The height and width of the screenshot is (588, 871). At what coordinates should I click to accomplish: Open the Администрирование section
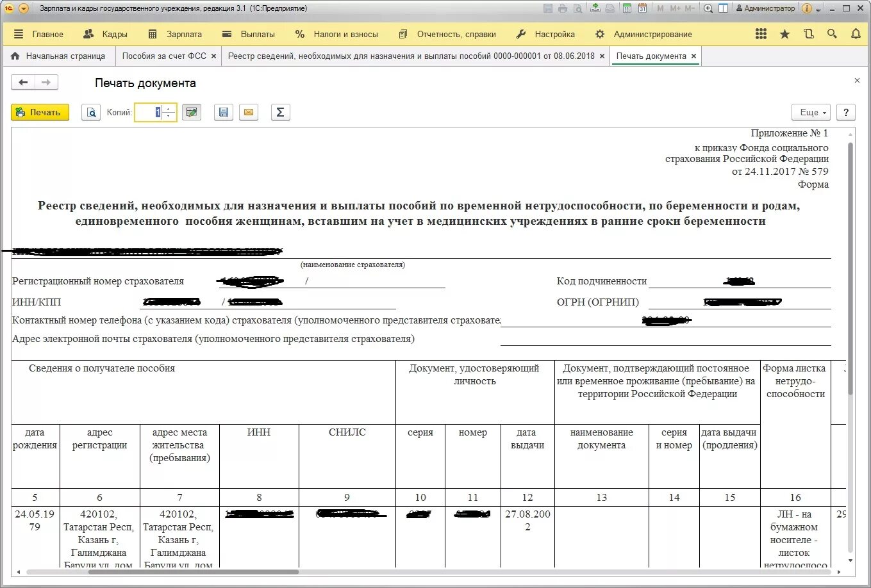tap(643, 34)
